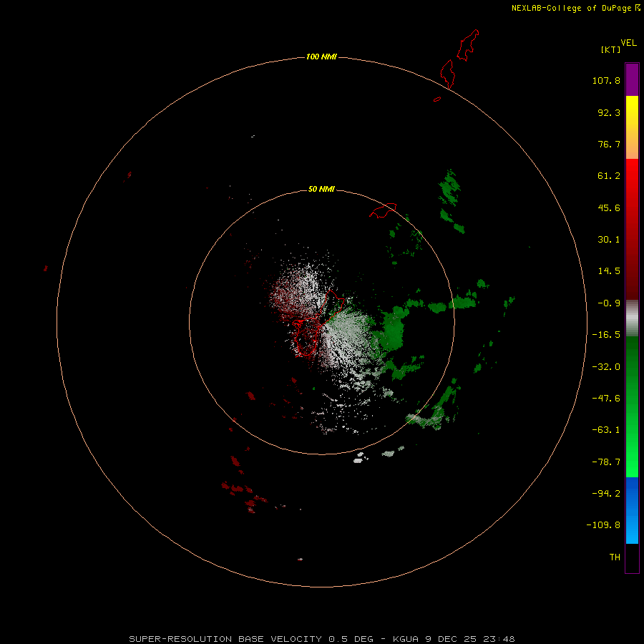
Task: Select the 45.6 scale value
Action: pos(609,208)
